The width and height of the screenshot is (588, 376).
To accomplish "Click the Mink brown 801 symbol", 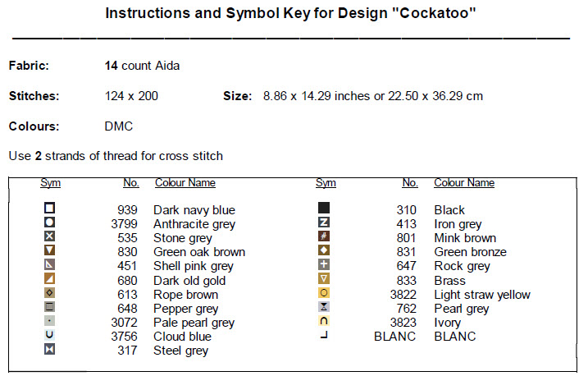I will click(324, 237).
